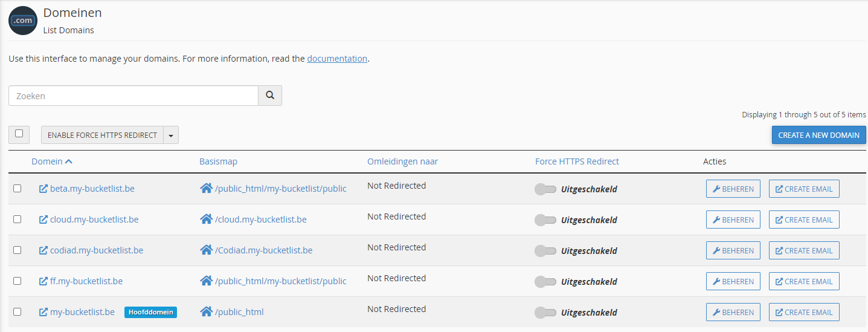Screen dimensions: 868x332
Task: Click the .com Domeinen logo icon
Action: pos(23,21)
